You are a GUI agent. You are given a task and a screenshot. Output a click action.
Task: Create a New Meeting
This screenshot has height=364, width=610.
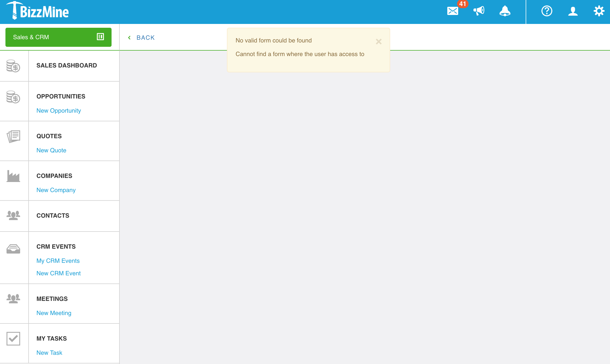[x=54, y=313]
